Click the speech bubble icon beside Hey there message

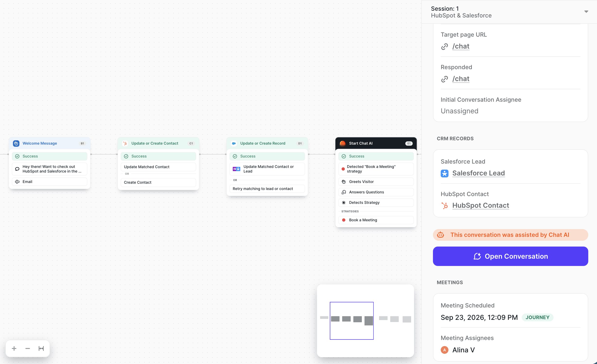(x=17, y=169)
